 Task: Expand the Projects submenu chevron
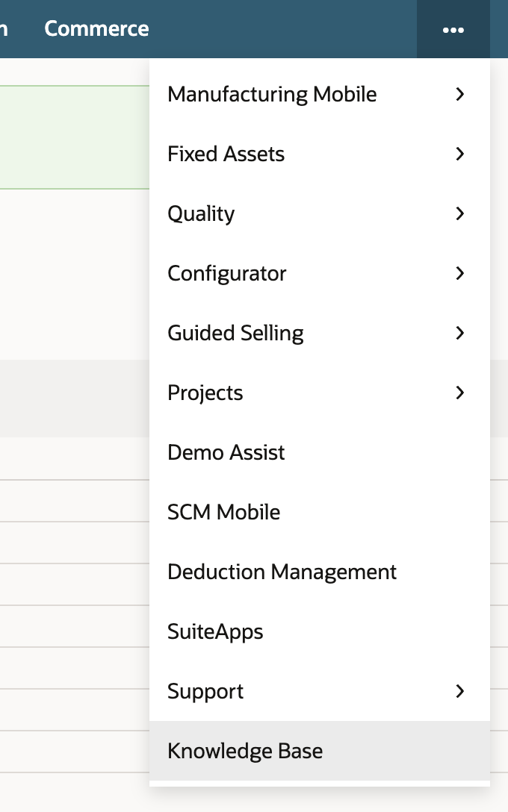(459, 393)
